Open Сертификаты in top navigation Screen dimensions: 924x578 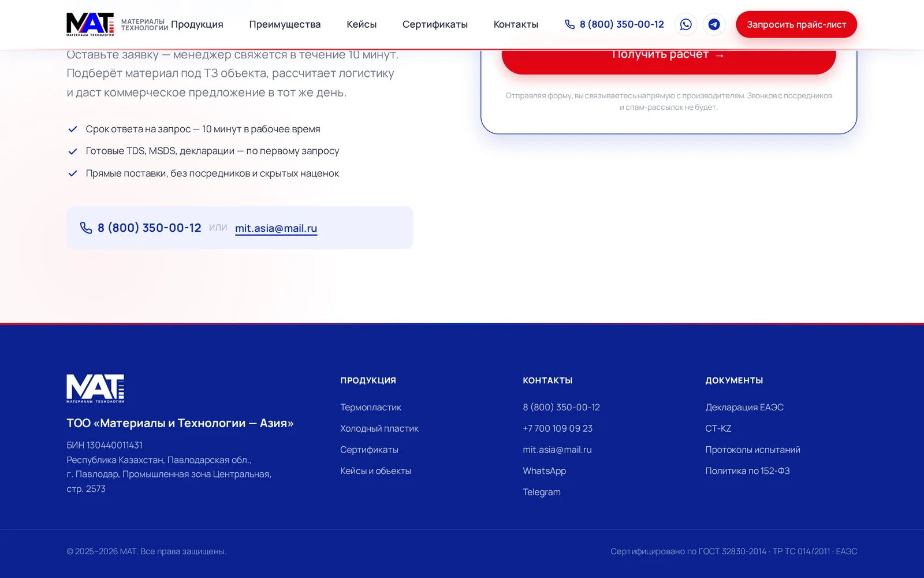coord(435,24)
